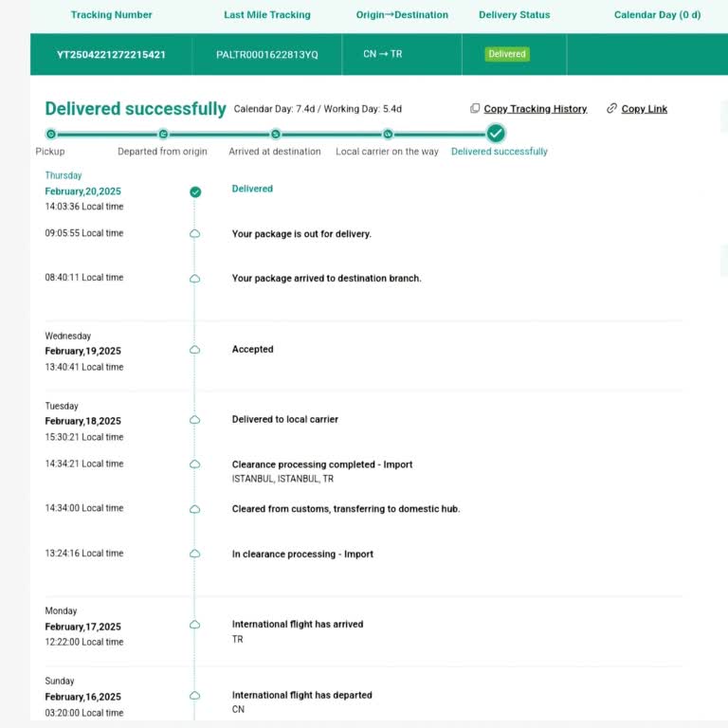Click cloud icon beside Delivered to local carrier
Viewport: 728px width, 728px height.
[x=195, y=420]
